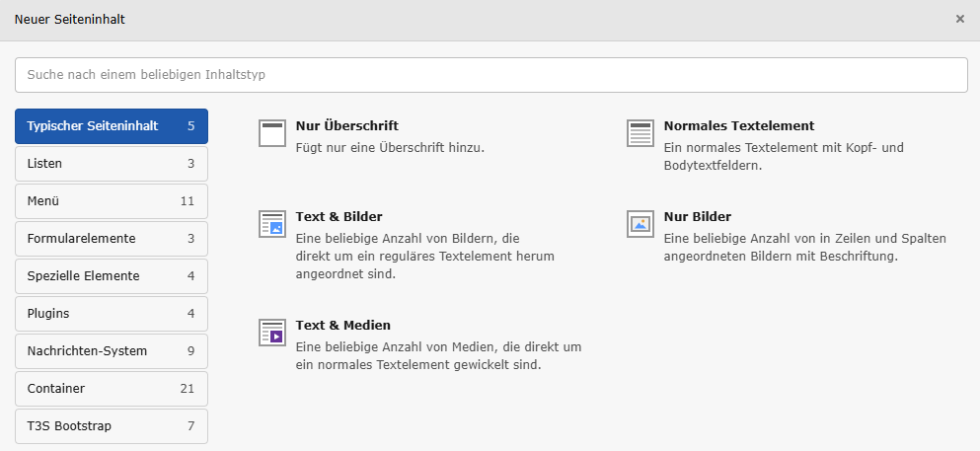The height and width of the screenshot is (451, 980).
Task: Show the Formularelemente category
Action: coord(112,239)
